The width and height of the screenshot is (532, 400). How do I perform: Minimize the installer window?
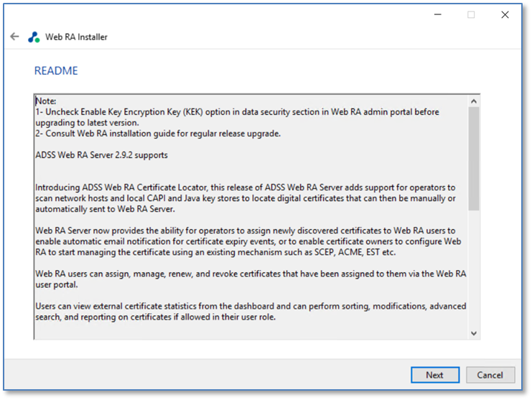(438, 14)
